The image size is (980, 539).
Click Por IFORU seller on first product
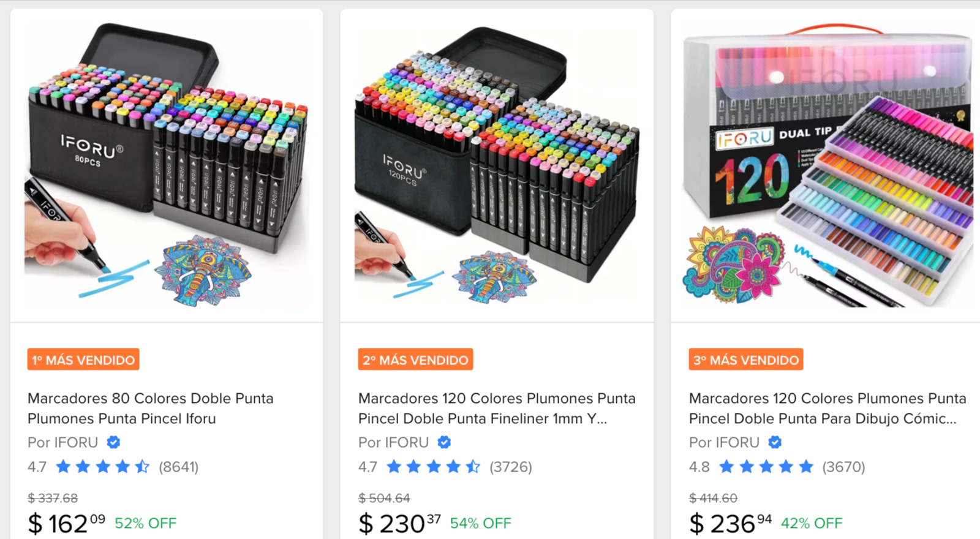click(x=62, y=442)
